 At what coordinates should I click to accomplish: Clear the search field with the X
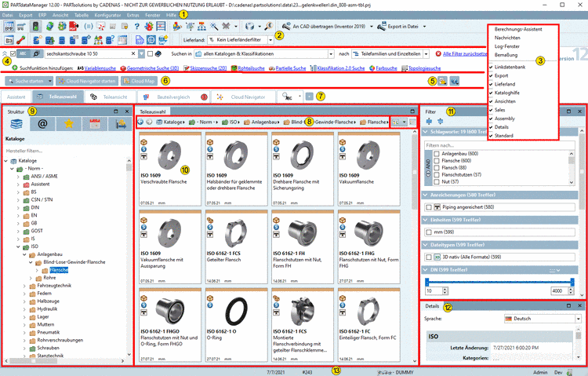point(133,53)
